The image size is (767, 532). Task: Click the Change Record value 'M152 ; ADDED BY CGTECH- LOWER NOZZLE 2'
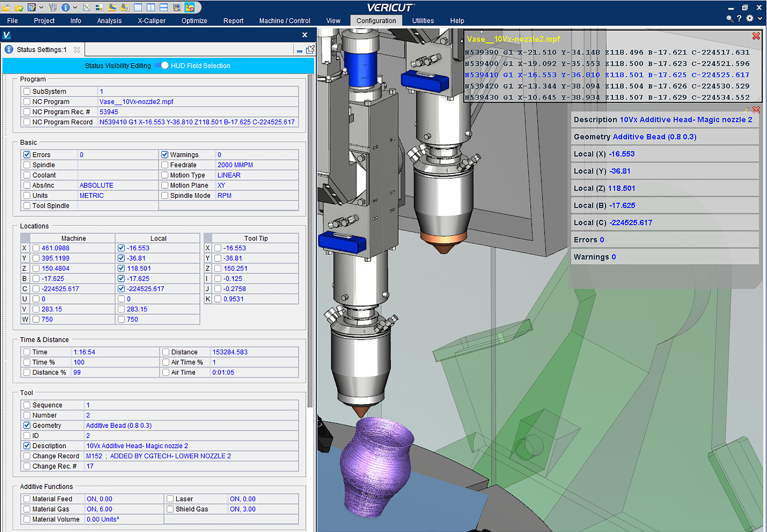click(158, 456)
